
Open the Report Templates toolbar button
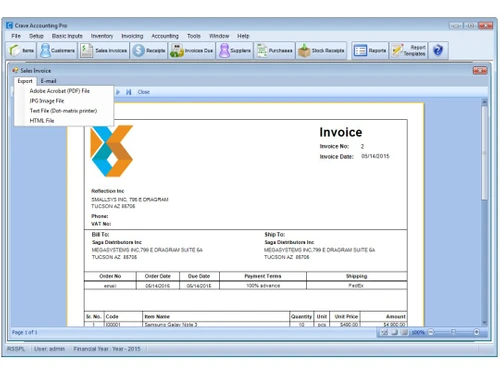coord(408,50)
